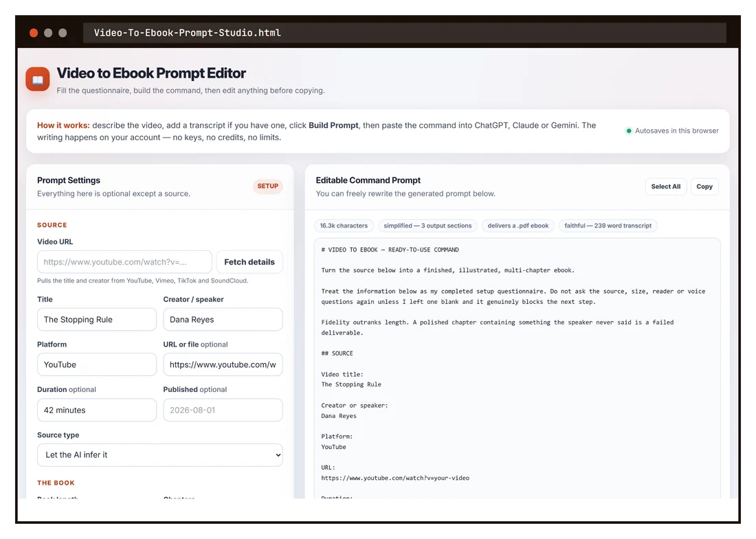Click the SETUP badge in Prompt Settings
Viewport: 756px width, 539px height.
[267, 186]
